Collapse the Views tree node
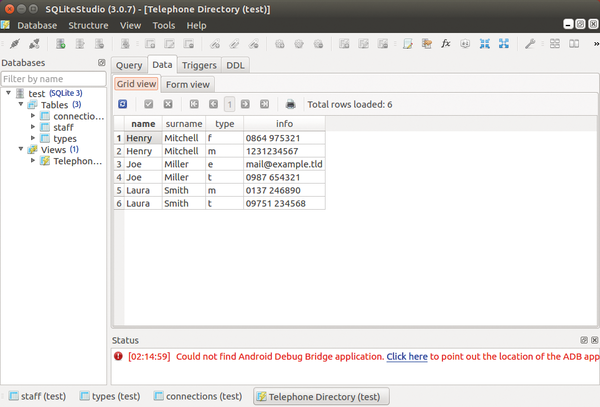 tap(21, 149)
